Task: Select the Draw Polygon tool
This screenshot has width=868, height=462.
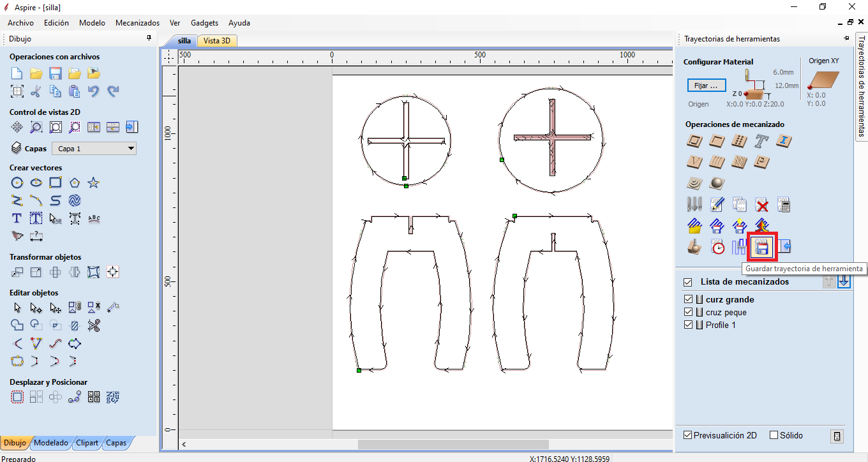Action: tap(75, 183)
